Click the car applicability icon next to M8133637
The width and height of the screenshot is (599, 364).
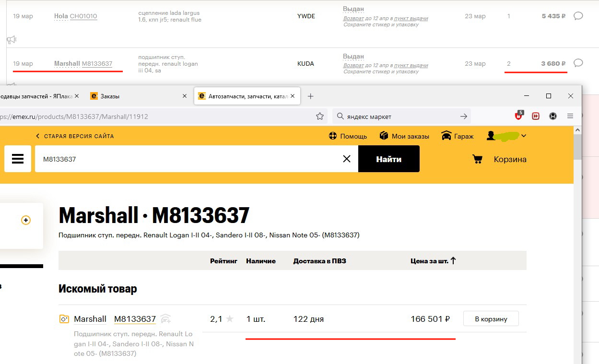(166, 319)
